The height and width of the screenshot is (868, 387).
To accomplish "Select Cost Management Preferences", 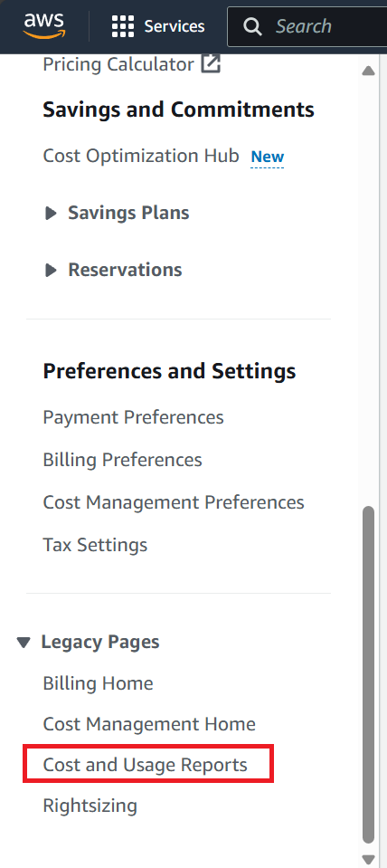I will tap(174, 502).
